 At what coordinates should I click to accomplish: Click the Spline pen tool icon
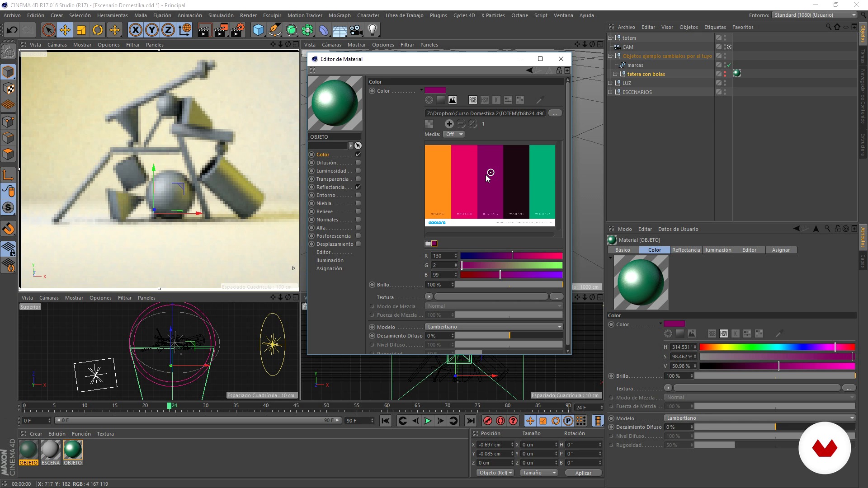click(274, 30)
